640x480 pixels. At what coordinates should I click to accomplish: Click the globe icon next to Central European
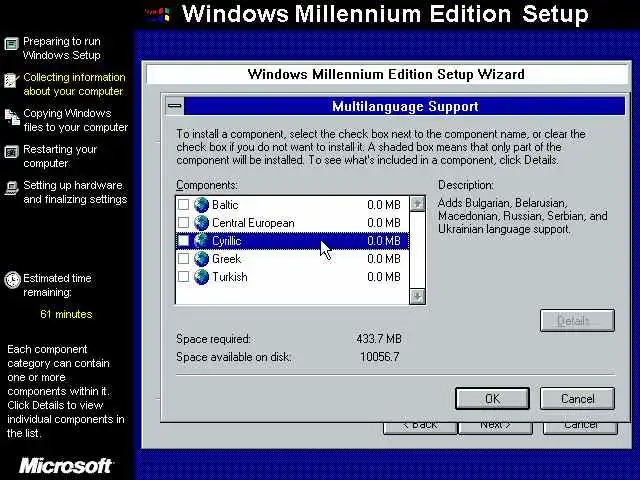(x=201, y=222)
